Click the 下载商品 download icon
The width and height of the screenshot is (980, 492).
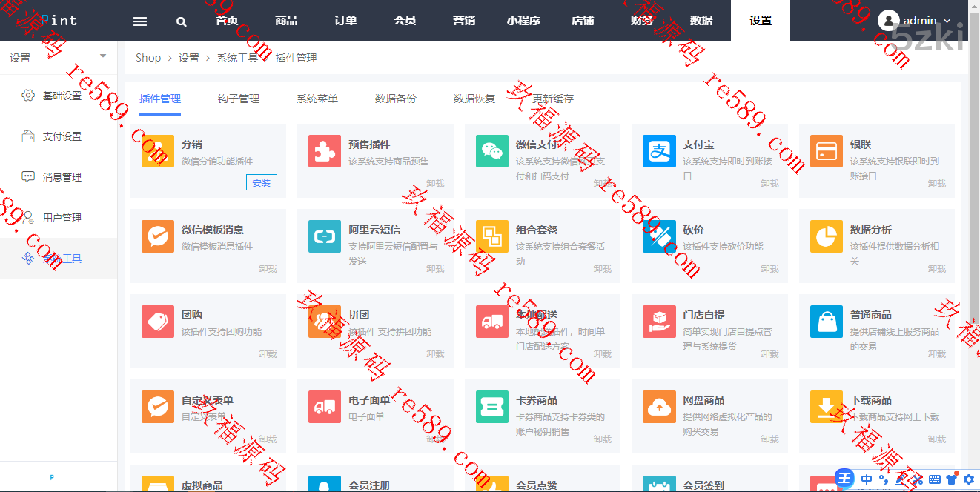pyautogui.click(x=827, y=407)
